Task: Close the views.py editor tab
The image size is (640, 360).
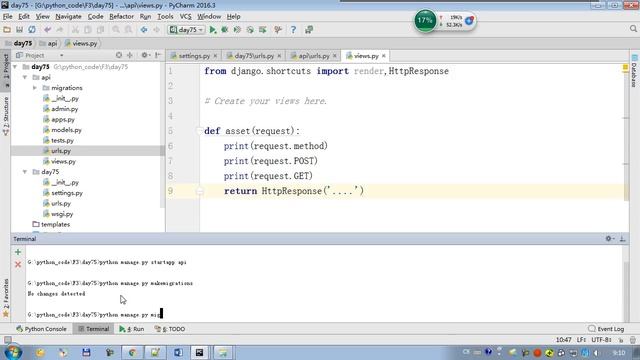Action: (x=384, y=56)
